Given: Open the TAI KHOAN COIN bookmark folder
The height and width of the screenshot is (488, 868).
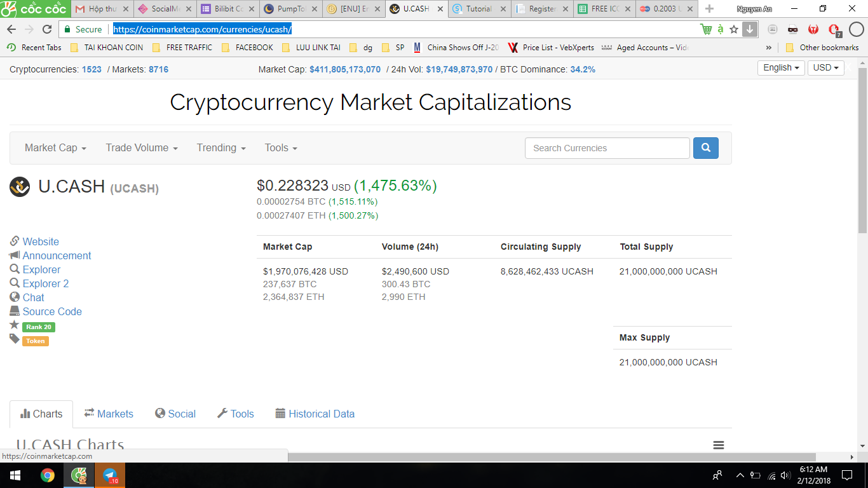Looking at the screenshot, I should pos(107,48).
